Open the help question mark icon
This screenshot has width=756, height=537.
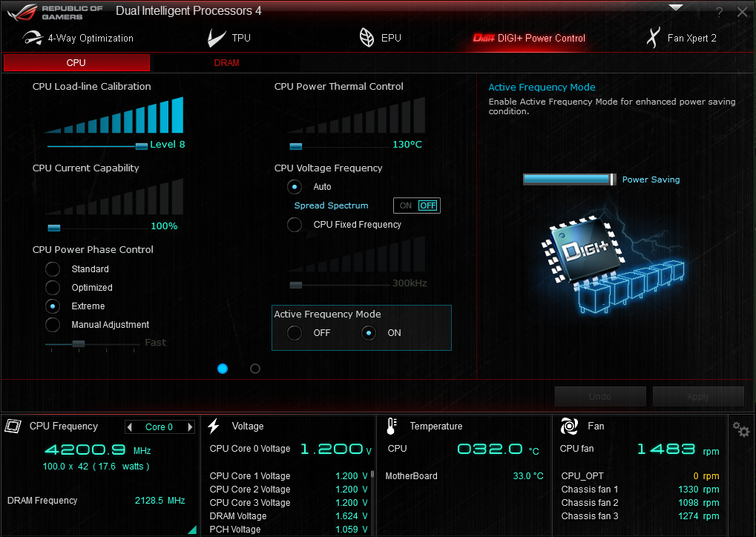(x=720, y=12)
